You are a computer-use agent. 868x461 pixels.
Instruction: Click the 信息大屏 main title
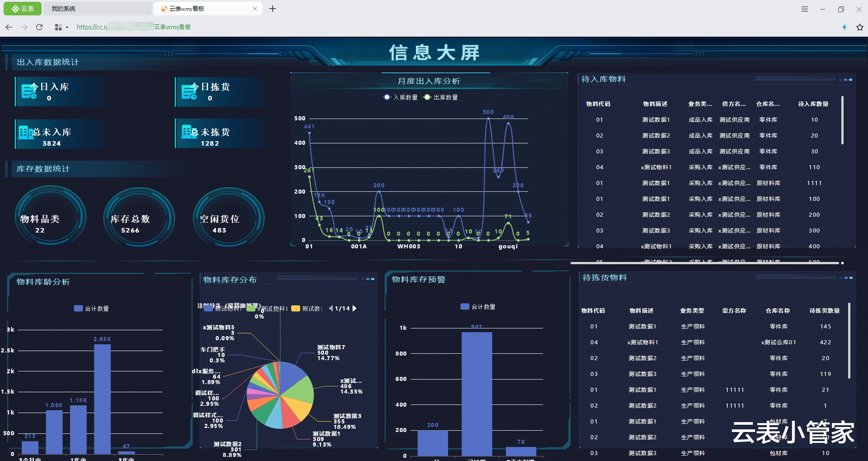pos(434,52)
